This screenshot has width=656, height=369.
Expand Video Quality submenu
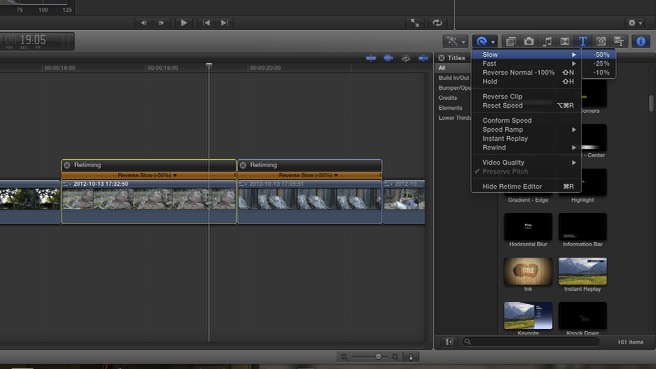tap(526, 162)
